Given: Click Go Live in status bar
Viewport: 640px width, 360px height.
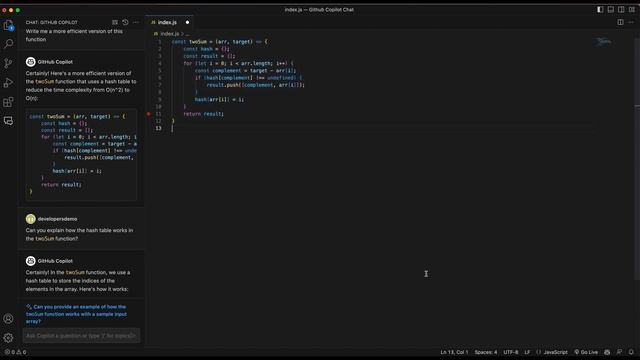Looking at the screenshot, I should tap(586, 352).
